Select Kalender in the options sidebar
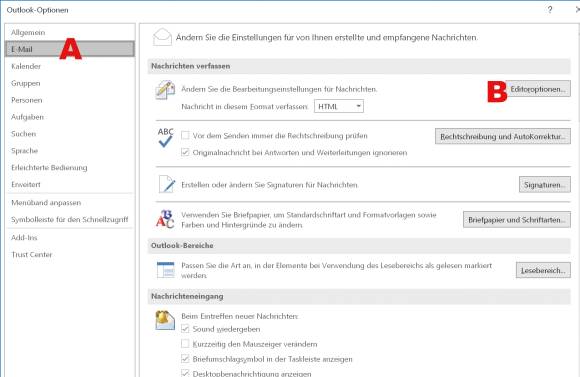580x377 pixels. coord(26,67)
